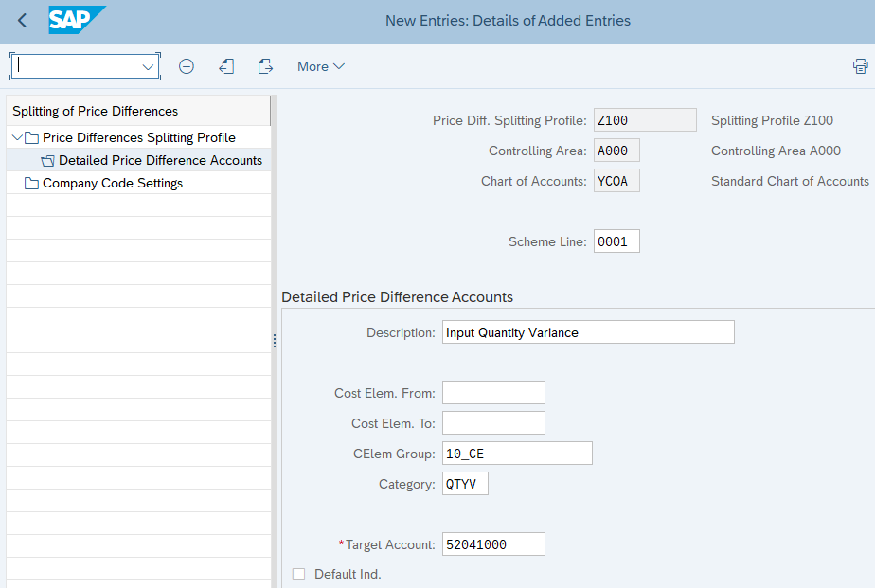Click the panel splitter handle dots

275,341
